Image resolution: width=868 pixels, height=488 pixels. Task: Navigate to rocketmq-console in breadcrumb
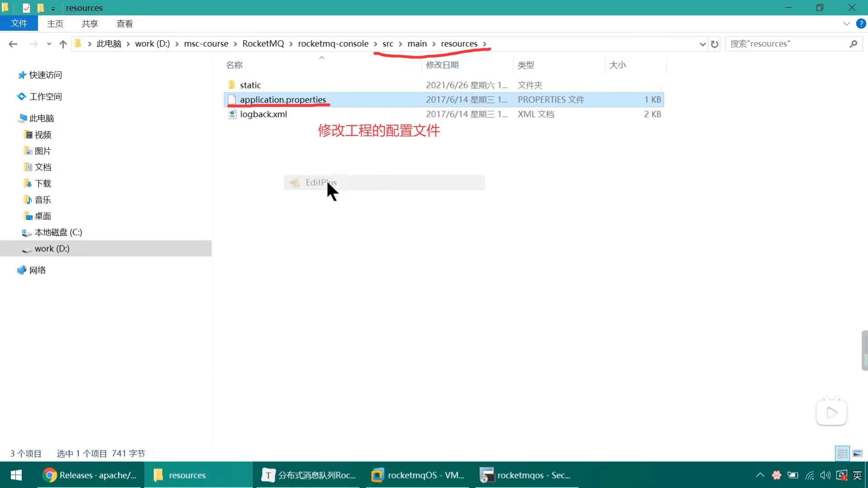[333, 44]
